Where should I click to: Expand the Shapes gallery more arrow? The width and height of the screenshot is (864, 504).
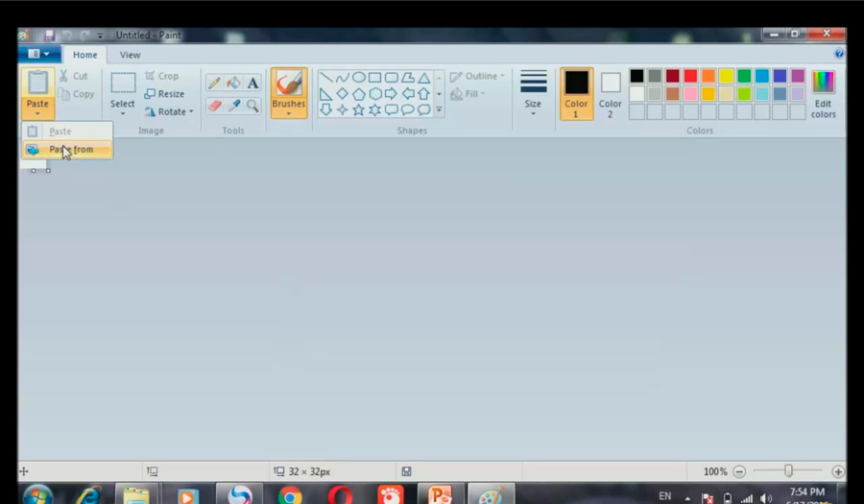439,109
